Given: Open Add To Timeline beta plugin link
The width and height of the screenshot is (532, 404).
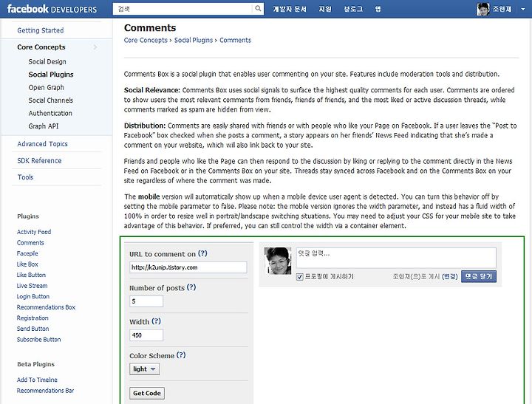Looking at the screenshot, I should pyautogui.click(x=37, y=380).
